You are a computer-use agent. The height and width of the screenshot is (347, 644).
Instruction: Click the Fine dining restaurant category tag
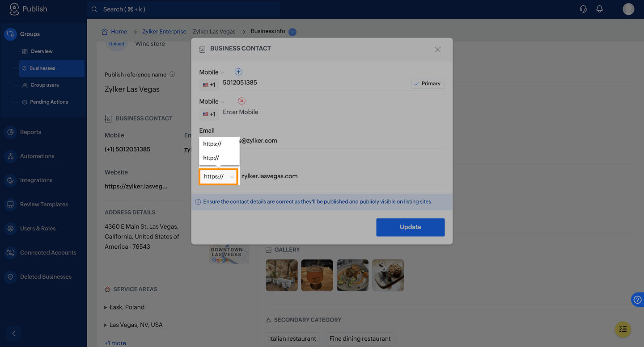[x=360, y=339]
